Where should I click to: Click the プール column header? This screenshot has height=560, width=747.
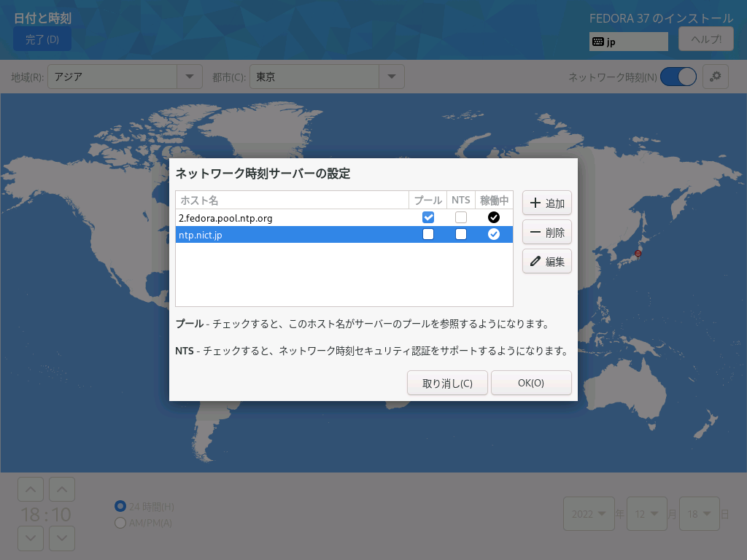coord(427,201)
